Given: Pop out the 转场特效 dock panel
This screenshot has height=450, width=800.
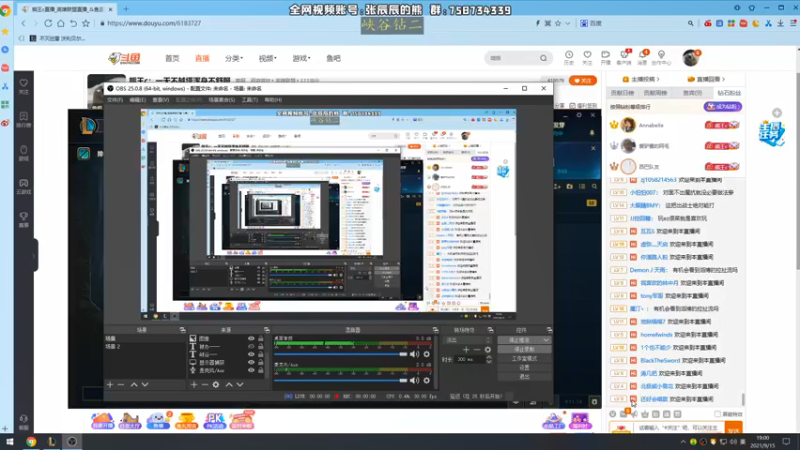Looking at the screenshot, I should click(x=490, y=330).
